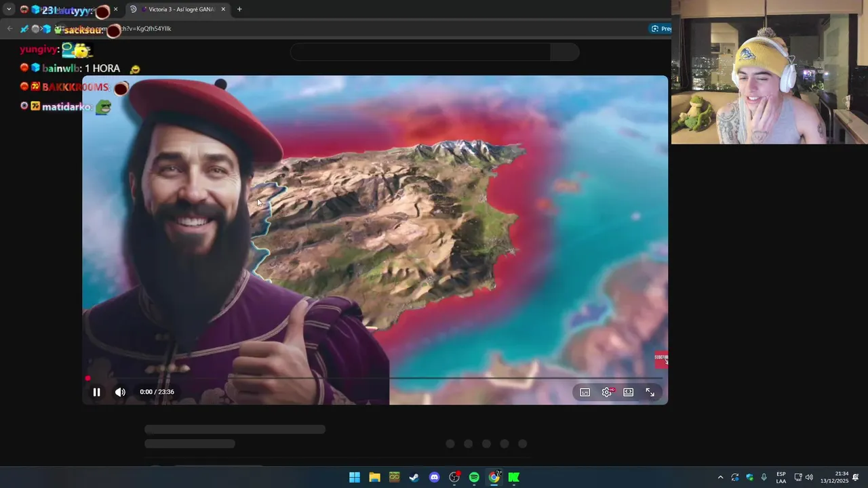Click the Subscribe watermark in the video

click(x=661, y=359)
